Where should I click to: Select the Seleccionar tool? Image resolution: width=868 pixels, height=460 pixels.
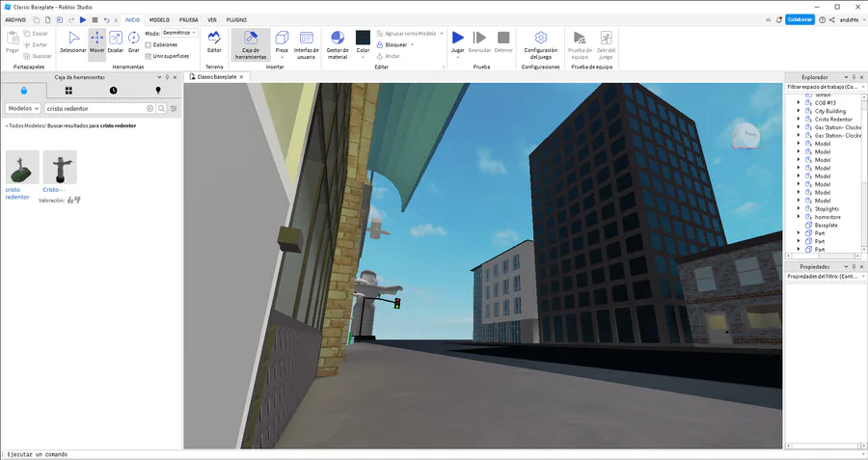coord(73,42)
